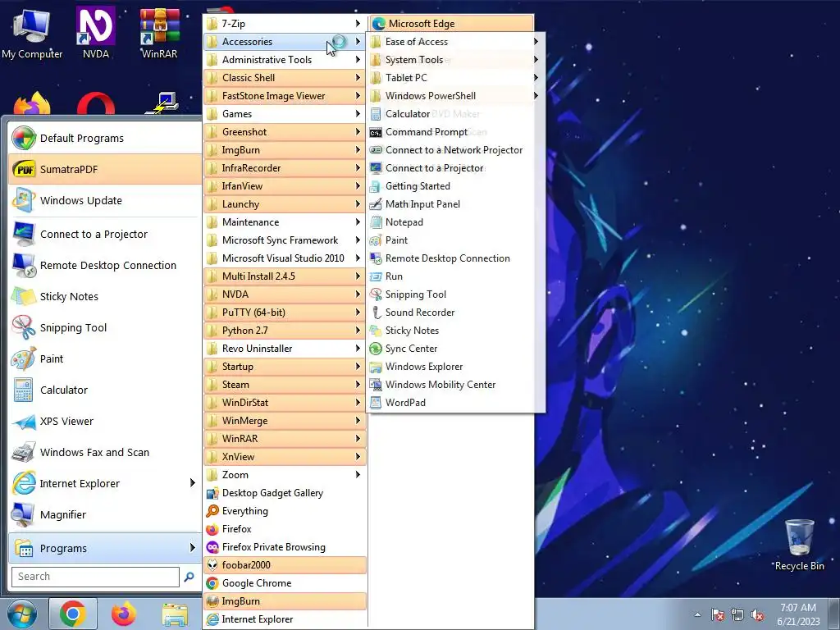Launch foobar2000
The image size is (840, 630).
[285, 564]
